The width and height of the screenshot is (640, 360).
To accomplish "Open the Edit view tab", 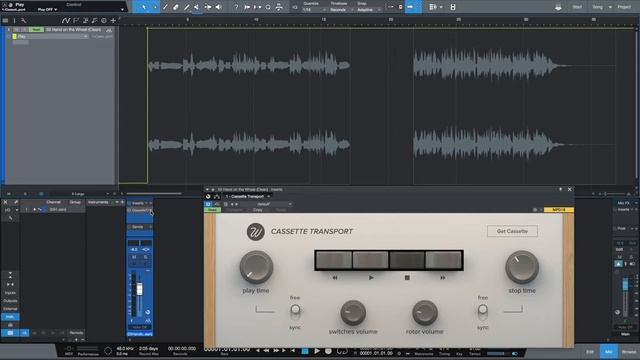I will coord(590,352).
